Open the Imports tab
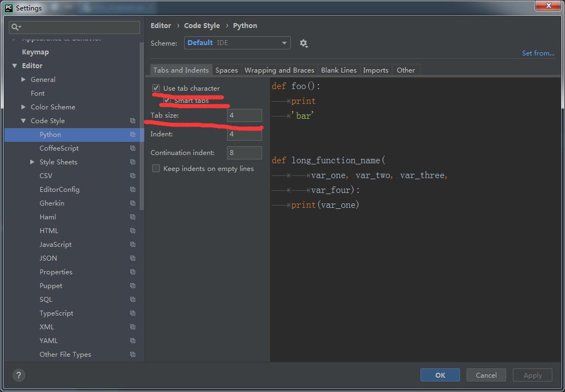Screen dimensions: 565x392 376,70
